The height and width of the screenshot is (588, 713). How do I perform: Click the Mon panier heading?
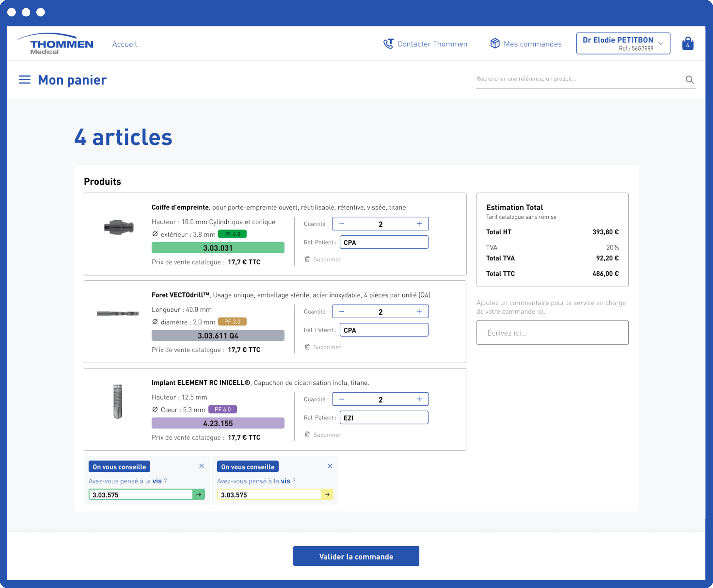pyautogui.click(x=72, y=80)
